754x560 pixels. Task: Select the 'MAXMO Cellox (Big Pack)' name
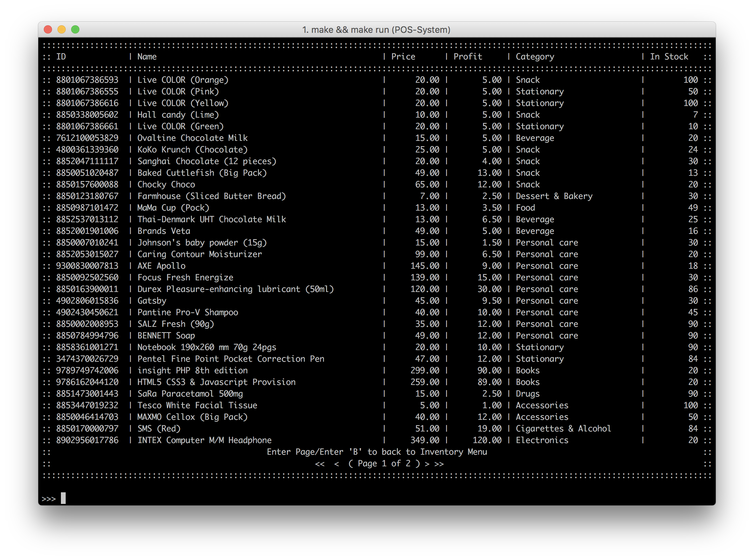point(193,417)
